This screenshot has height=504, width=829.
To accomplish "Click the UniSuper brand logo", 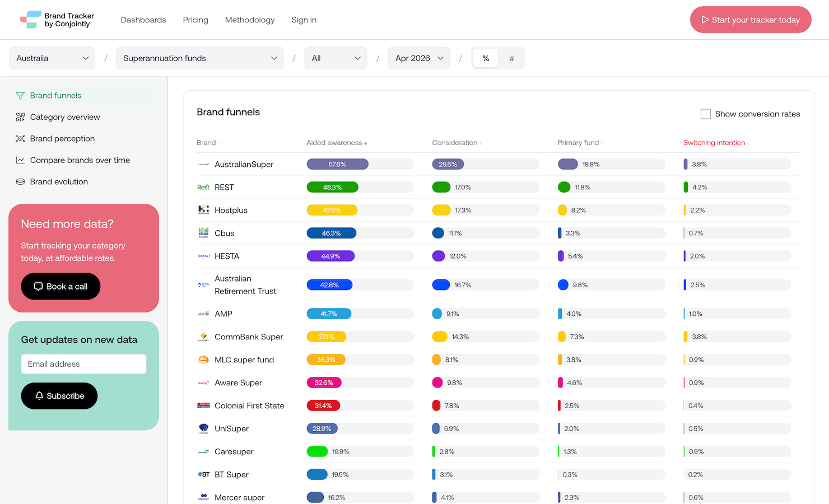I will point(203,428).
